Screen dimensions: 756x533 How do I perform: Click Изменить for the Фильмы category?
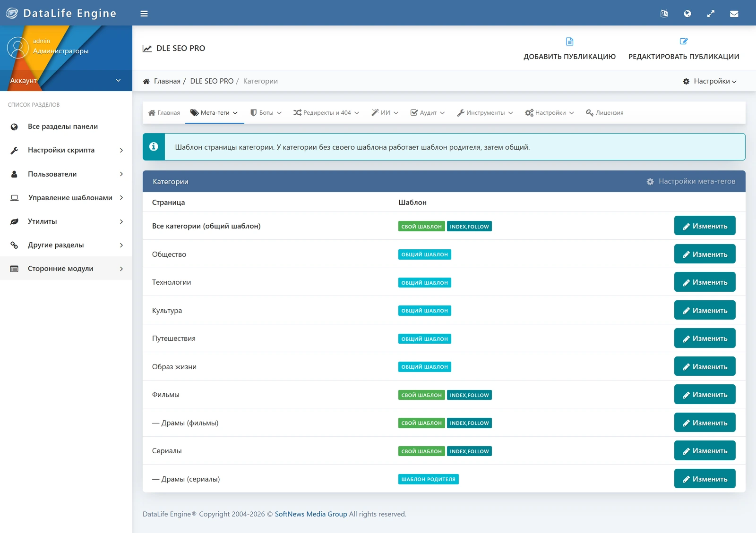click(704, 394)
